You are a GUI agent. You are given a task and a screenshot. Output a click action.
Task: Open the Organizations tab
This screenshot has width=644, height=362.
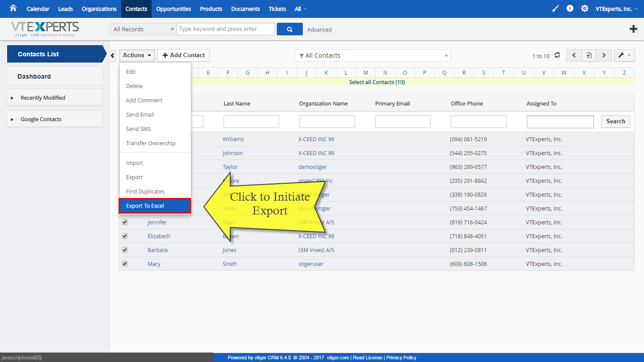pos(99,9)
